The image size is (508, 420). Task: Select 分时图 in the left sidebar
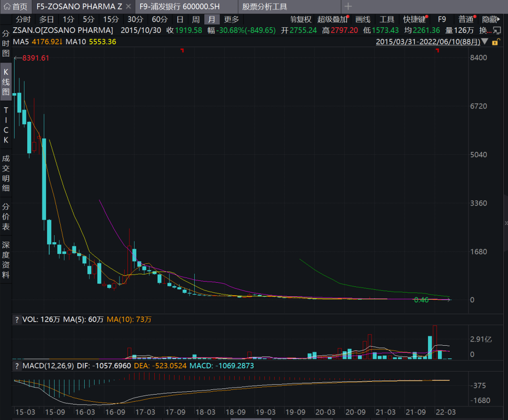point(6,43)
